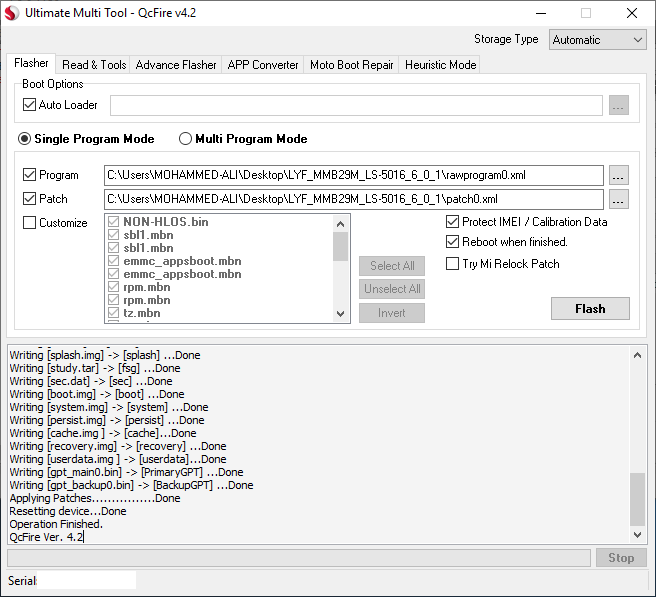656x597 pixels.
Task: Click log line Writing [gpt_backup0.bin]
Action: [x=131, y=485]
